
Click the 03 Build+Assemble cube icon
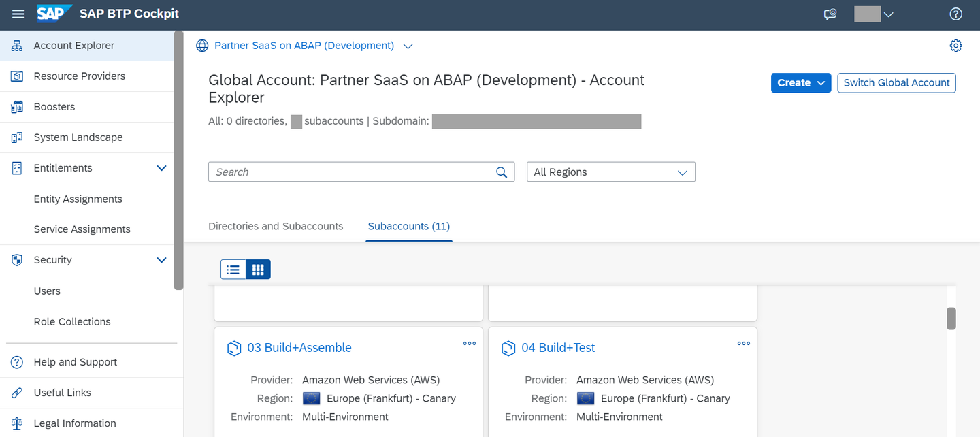pyautogui.click(x=233, y=349)
